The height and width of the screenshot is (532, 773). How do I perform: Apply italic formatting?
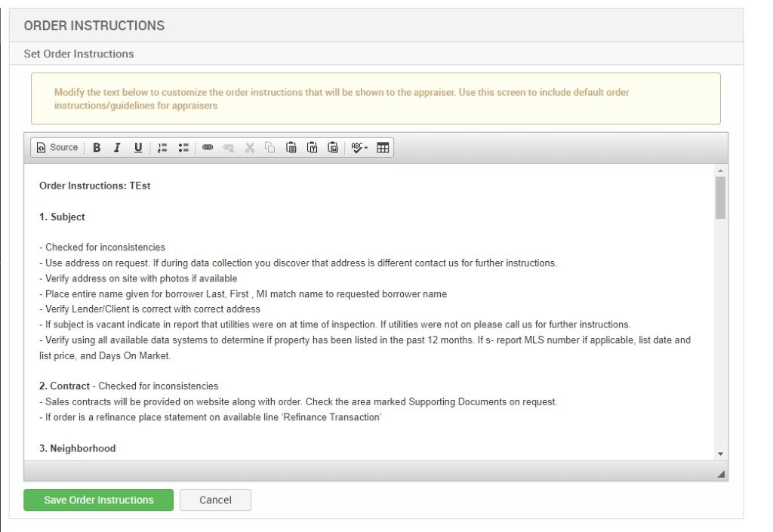(x=117, y=147)
